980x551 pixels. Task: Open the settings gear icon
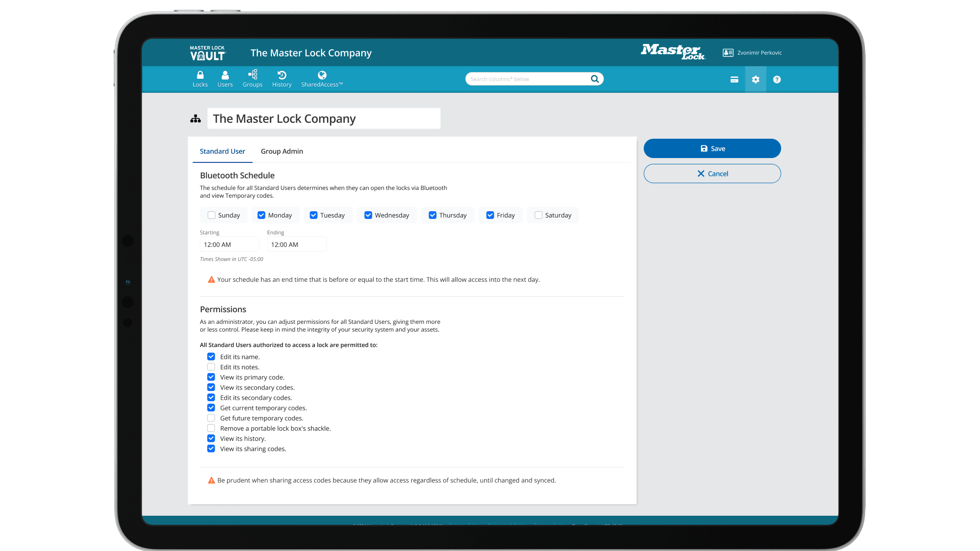pos(756,80)
